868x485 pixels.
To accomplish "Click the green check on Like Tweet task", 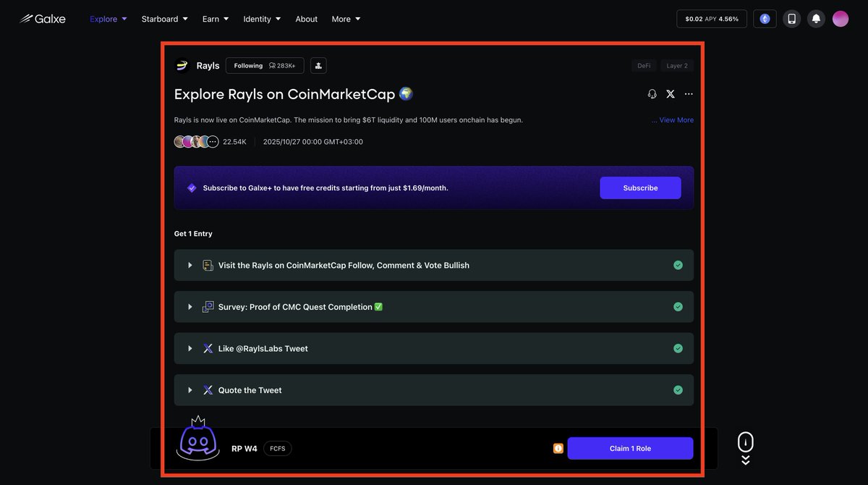I will 678,348.
